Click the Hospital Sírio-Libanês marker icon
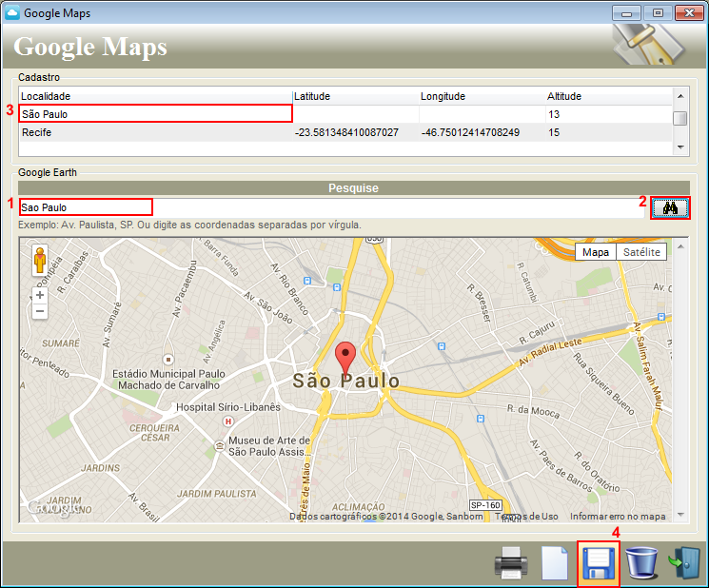This screenshot has width=709, height=588. point(228,421)
